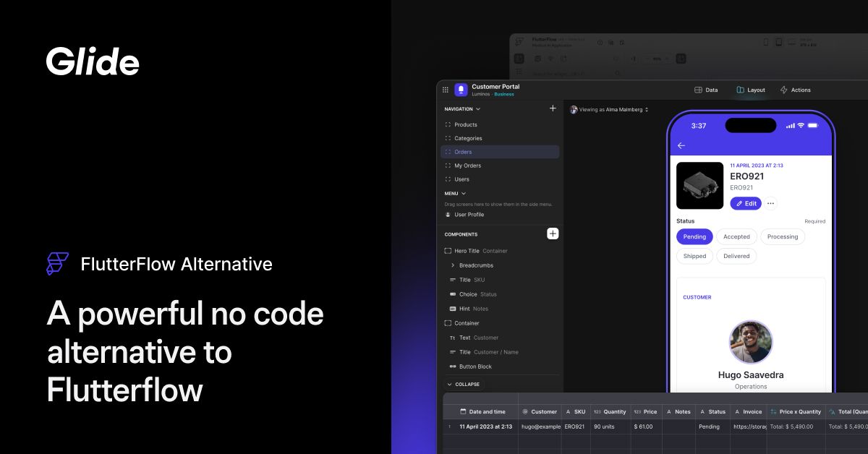The image size is (868, 454).
Task: Click the 'hugo@example' customer cell
Action: 539,427
